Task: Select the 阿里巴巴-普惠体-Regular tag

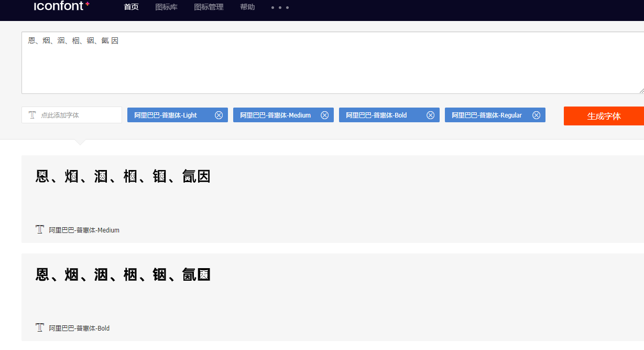Action: pyautogui.click(x=487, y=115)
